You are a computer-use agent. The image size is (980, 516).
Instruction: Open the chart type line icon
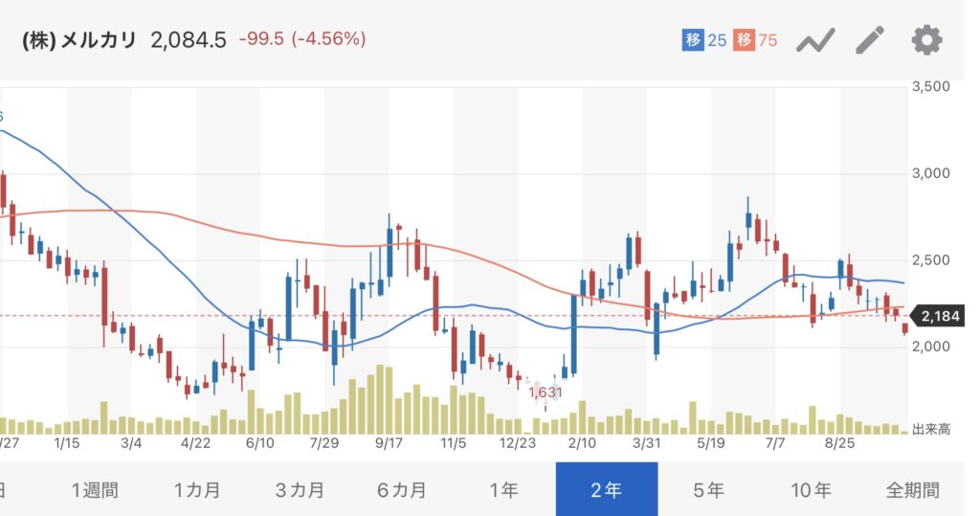pyautogui.click(x=816, y=40)
